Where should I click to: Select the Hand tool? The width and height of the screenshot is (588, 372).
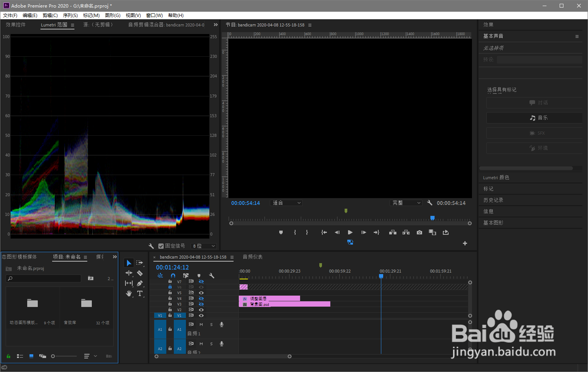129,293
